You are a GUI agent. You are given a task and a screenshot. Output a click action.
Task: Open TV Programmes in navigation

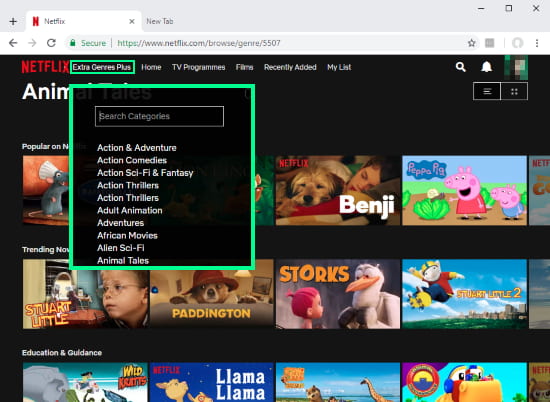199,67
